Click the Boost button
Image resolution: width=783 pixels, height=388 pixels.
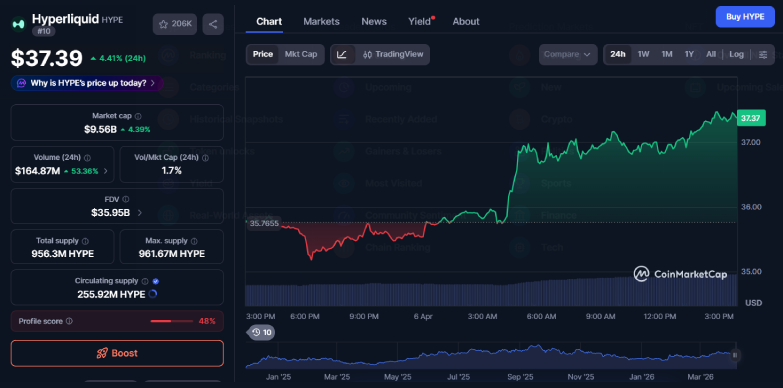pyautogui.click(x=117, y=354)
